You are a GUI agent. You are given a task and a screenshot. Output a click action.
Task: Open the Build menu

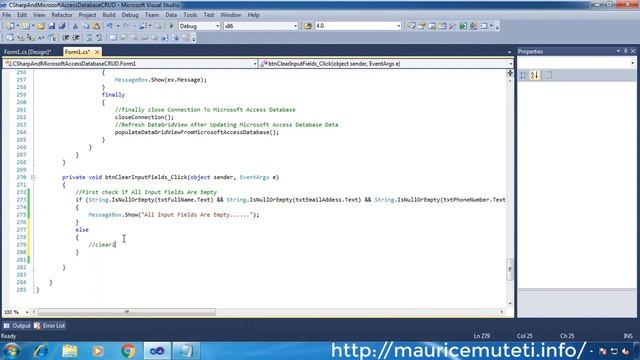(x=109, y=15)
